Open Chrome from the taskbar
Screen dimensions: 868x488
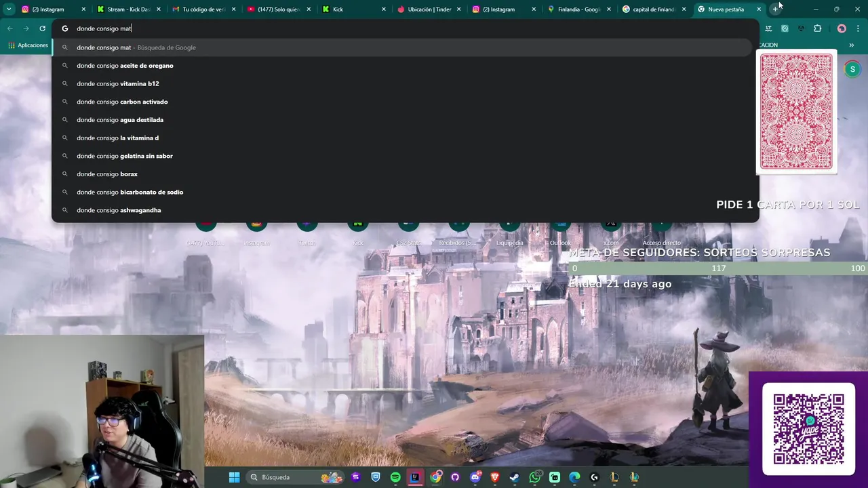435,477
